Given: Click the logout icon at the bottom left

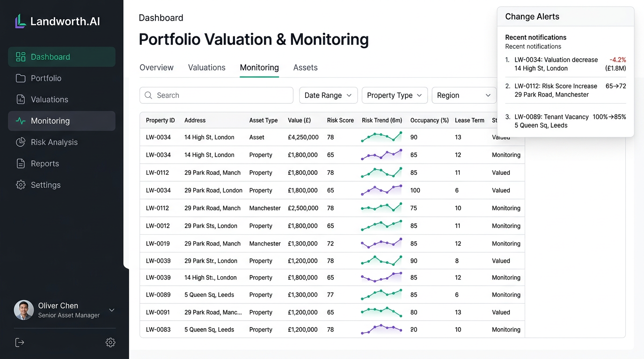Looking at the screenshot, I should click(x=19, y=342).
